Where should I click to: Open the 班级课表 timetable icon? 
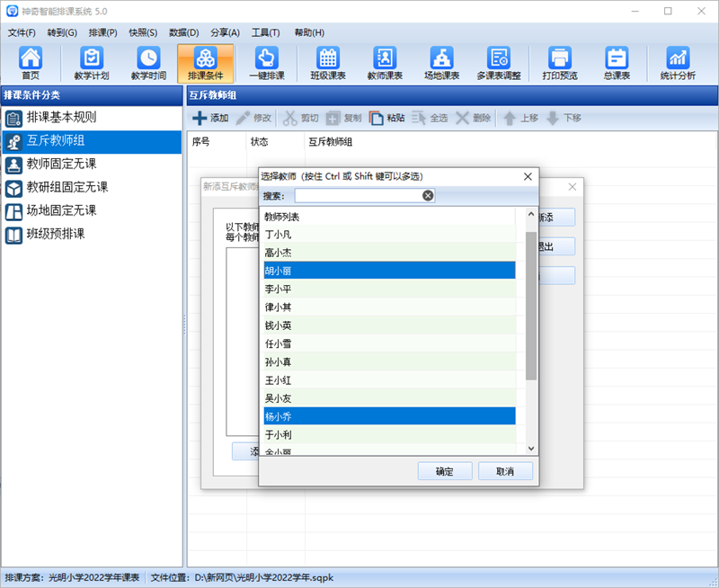pos(327,63)
